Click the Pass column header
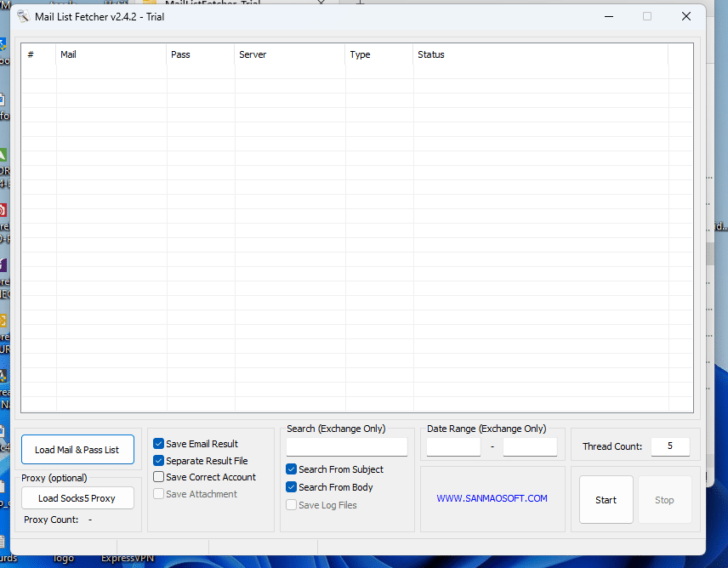728x568 pixels. coord(200,54)
